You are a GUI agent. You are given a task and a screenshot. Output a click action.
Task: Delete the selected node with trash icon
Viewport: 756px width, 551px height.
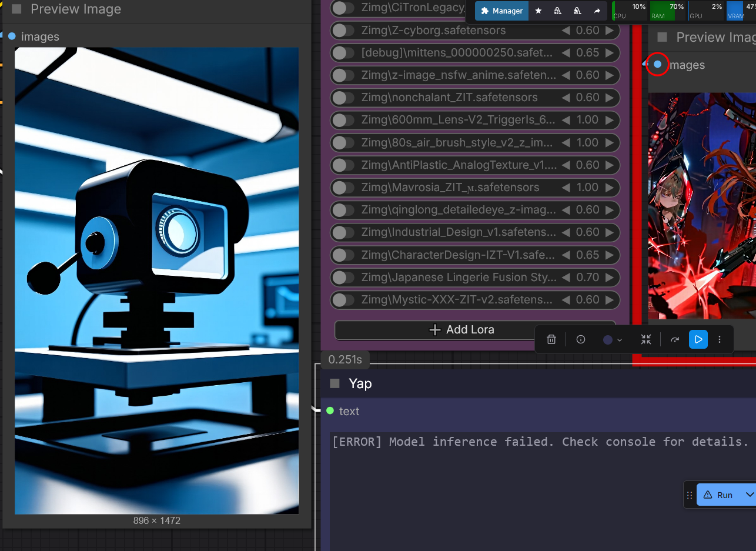coord(551,339)
